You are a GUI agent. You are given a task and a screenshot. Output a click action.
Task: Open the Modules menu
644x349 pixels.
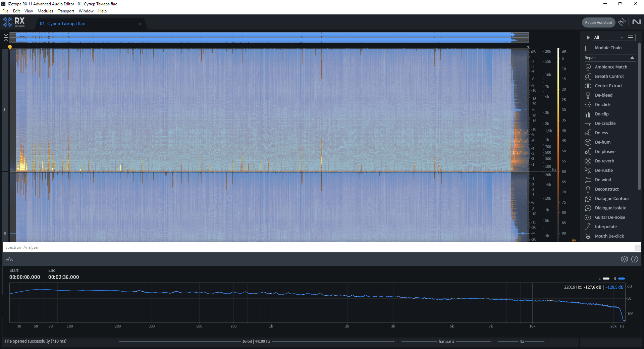pos(45,11)
